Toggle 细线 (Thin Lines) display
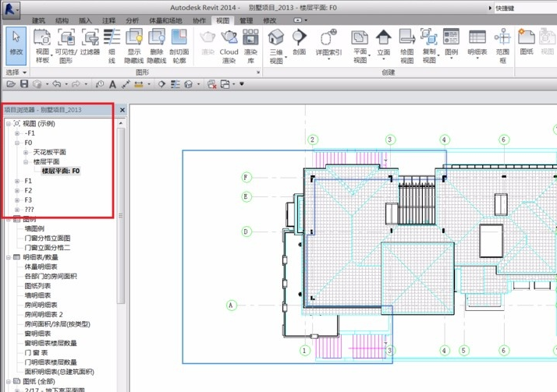 (x=112, y=46)
